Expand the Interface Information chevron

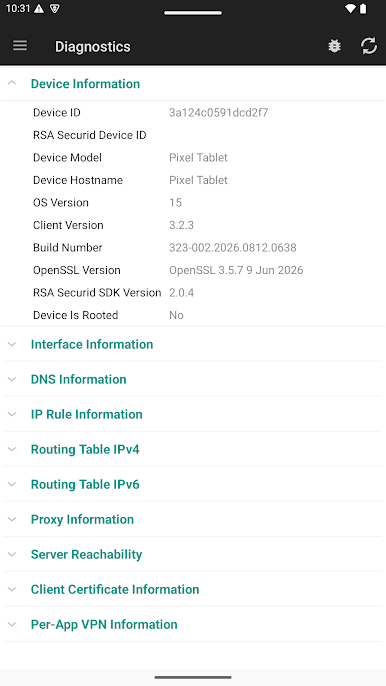12,344
